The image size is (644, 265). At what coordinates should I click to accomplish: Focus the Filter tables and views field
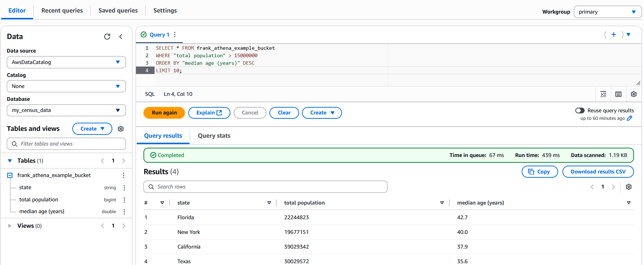tap(66, 144)
